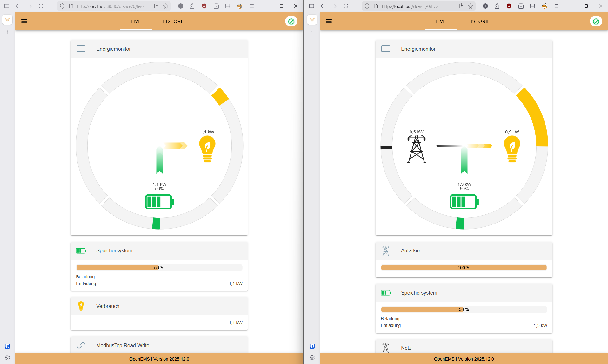This screenshot has width=608, height=364.
Task: Click the Speichersystem 50 % progress bar on left
Action: point(159,268)
